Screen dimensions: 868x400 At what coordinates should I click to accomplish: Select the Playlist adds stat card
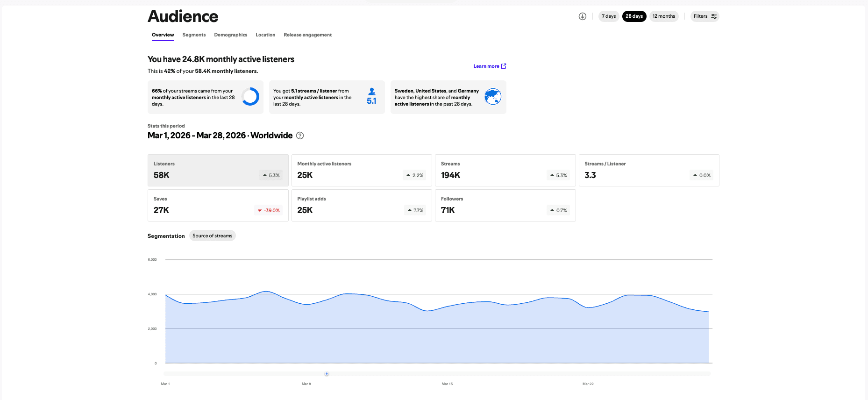(362, 206)
